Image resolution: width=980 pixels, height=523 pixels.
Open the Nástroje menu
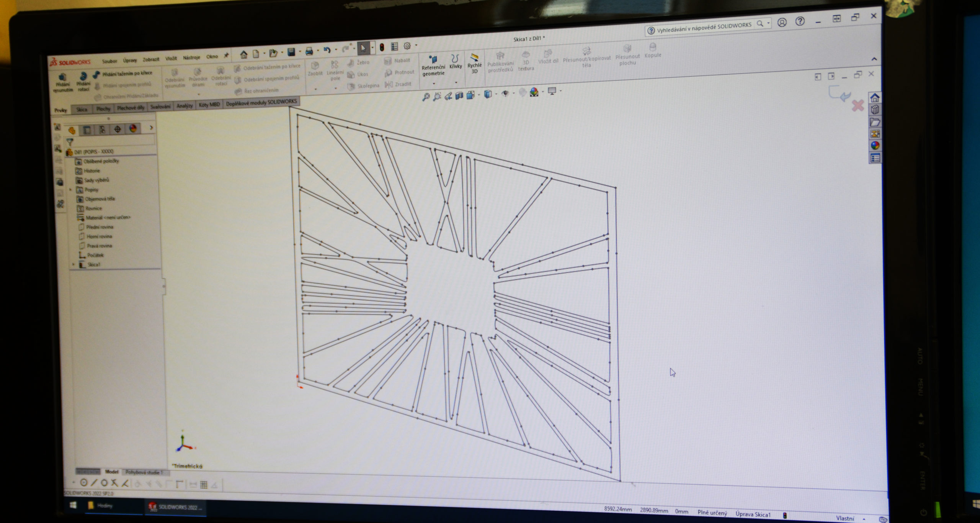(x=191, y=57)
